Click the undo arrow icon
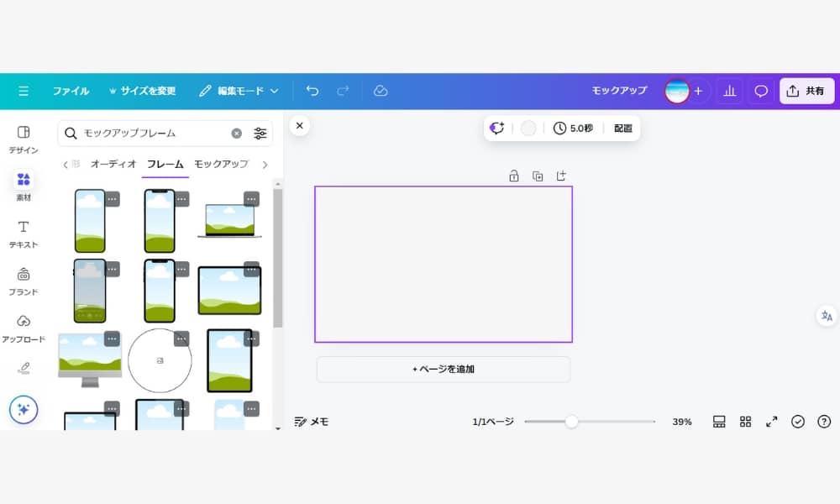The height and width of the screenshot is (504, 840). click(312, 91)
